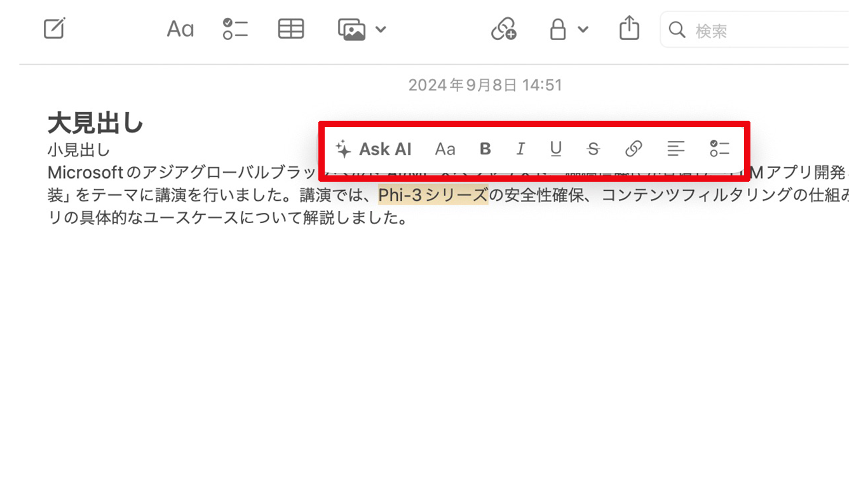Click the 大見出し heading text
Image resolution: width=868 pixels, height=488 pixels.
point(95,124)
